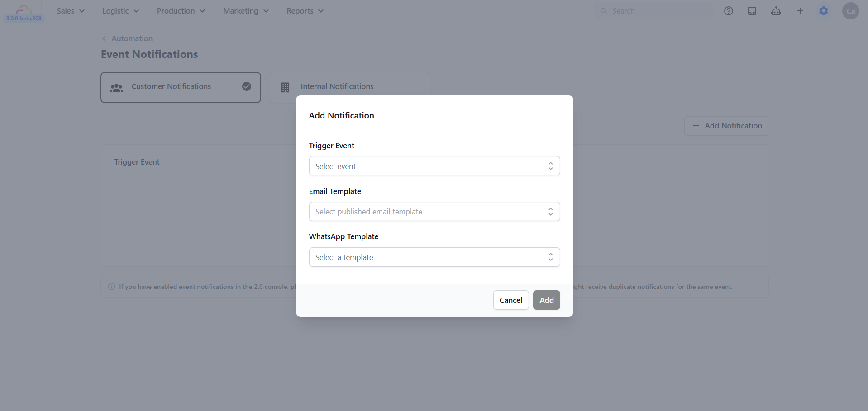Click the Customer Notifications checkmark
The height and width of the screenshot is (411, 868).
247,86
